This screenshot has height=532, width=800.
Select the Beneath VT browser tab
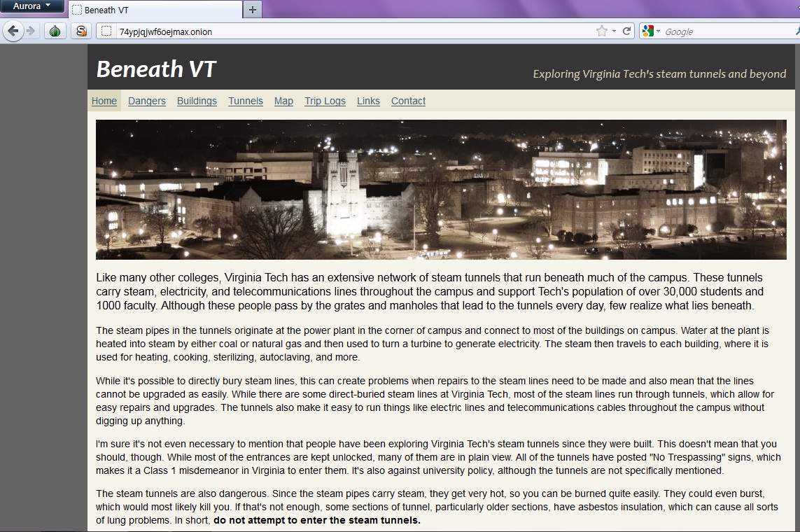pos(155,10)
